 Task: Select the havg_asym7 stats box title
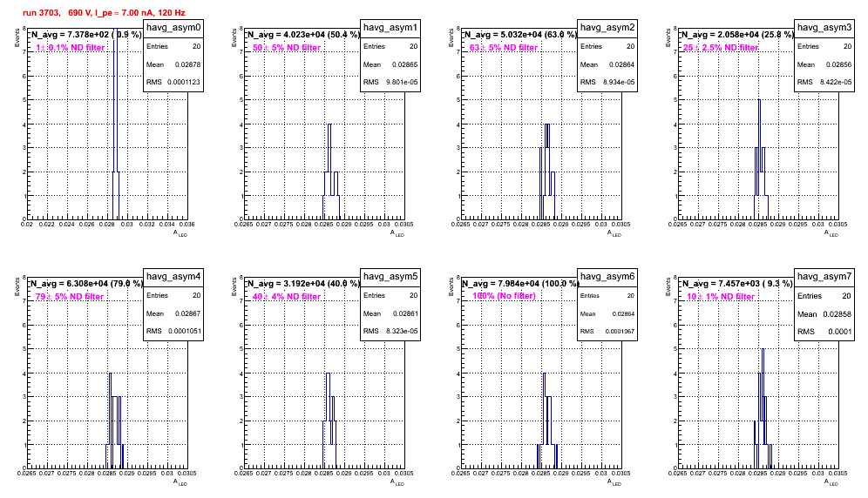pyautogui.click(x=824, y=277)
